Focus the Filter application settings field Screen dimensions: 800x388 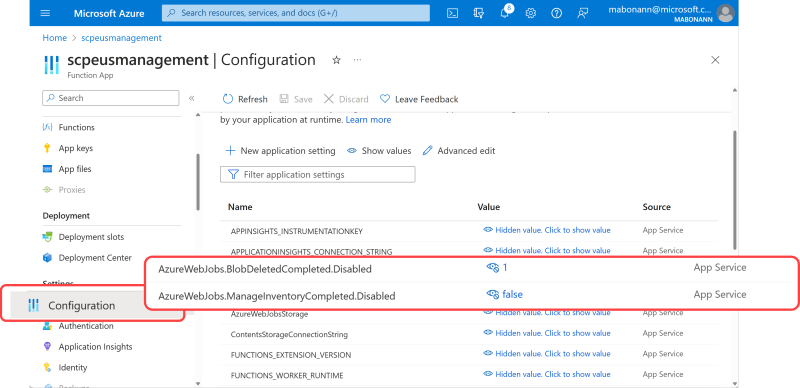click(317, 175)
